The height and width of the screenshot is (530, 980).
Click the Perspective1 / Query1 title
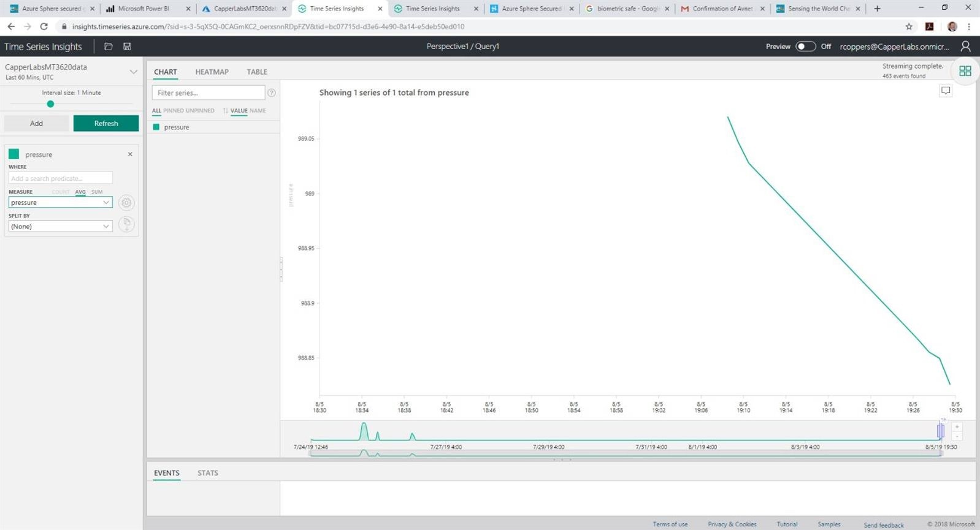pyautogui.click(x=463, y=47)
